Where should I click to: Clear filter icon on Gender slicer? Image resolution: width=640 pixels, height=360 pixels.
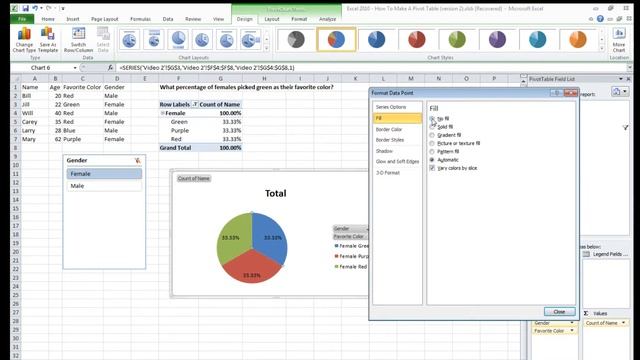[138, 160]
